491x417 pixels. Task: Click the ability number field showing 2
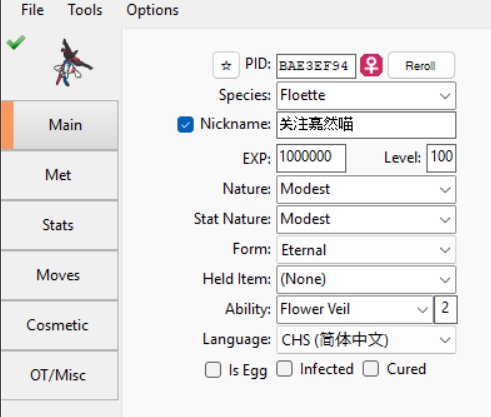point(445,309)
